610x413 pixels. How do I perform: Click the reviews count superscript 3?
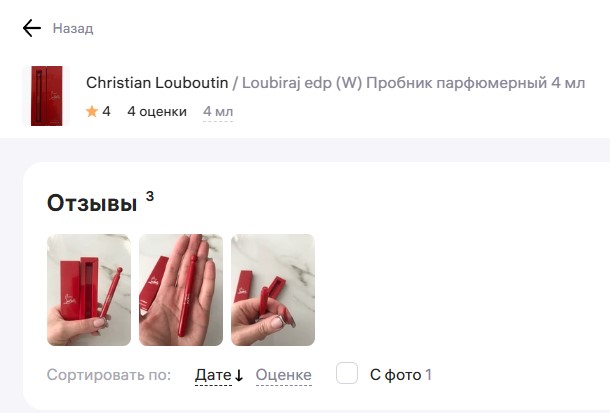coord(150,196)
